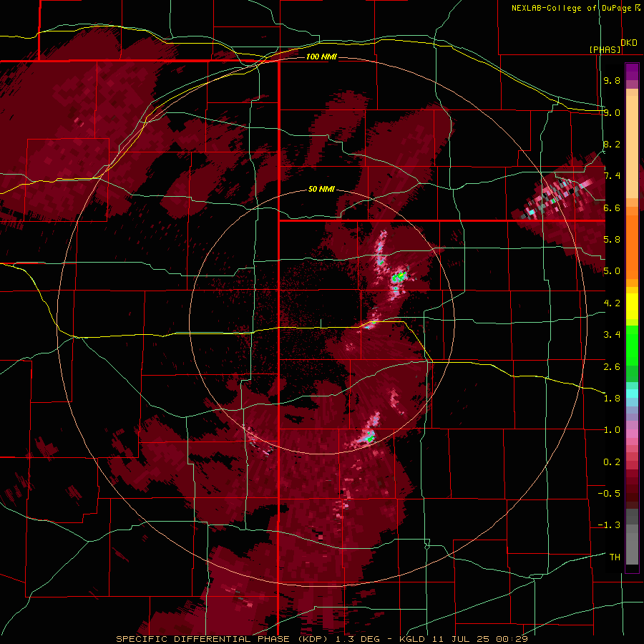This screenshot has height=644, width=644.
Task: Click the 3.4 scale value
Action: [x=612, y=335]
